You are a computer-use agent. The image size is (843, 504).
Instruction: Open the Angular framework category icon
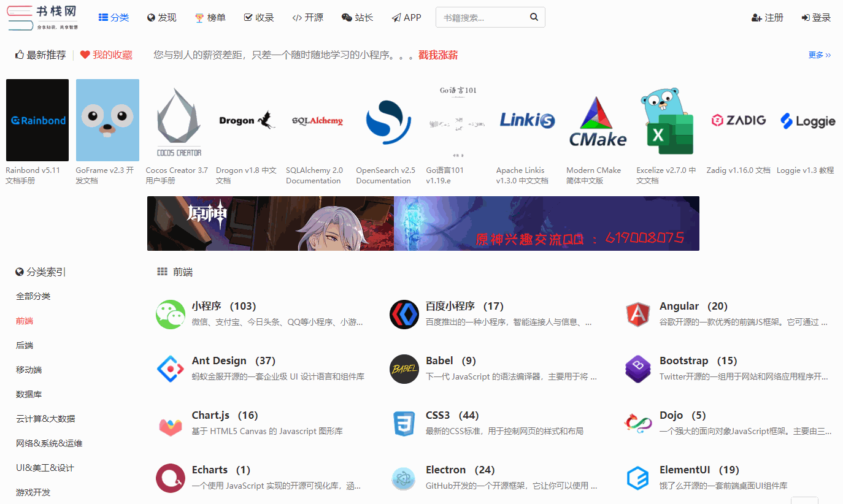pyautogui.click(x=637, y=314)
